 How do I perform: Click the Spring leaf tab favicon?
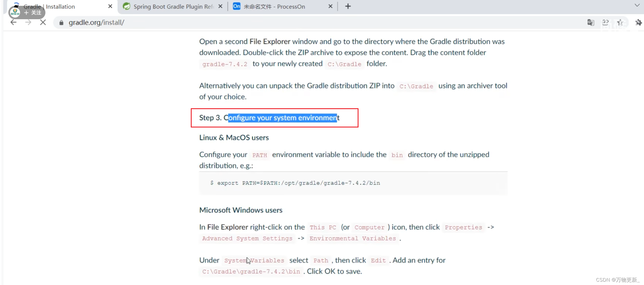click(x=126, y=6)
